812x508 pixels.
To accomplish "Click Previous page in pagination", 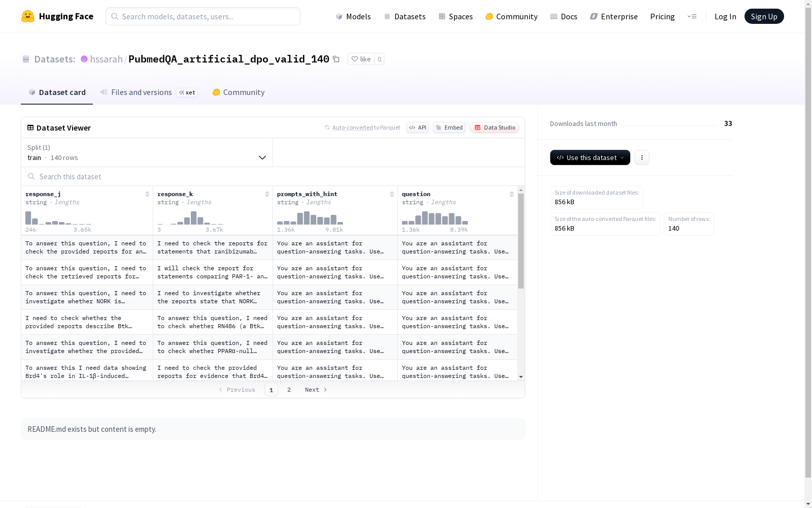I will [x=237, y=390].
